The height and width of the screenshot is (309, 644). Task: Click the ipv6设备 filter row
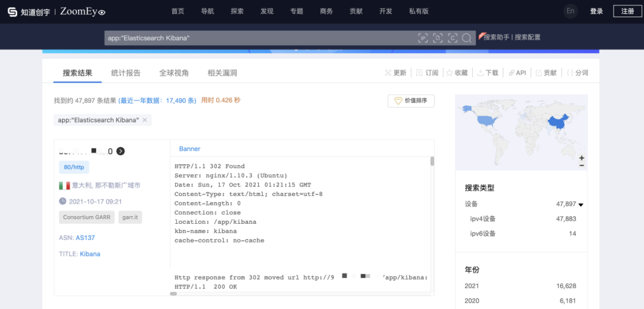pyautogui.click(x=524, y=233)
